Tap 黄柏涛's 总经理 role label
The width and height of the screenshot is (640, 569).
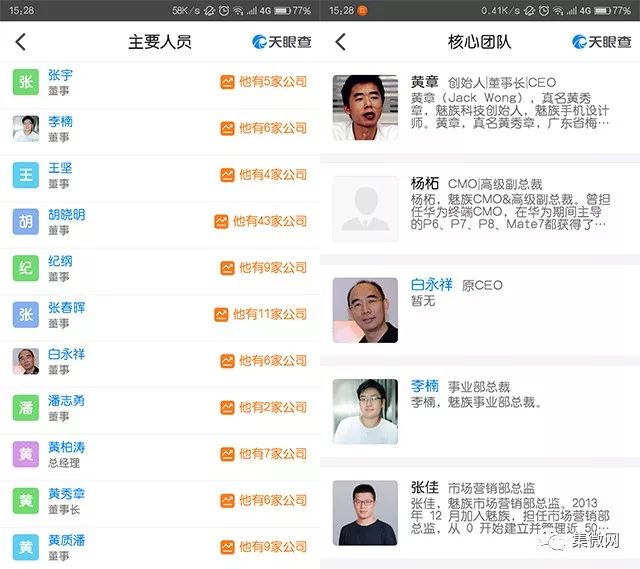tap(64, 463)
